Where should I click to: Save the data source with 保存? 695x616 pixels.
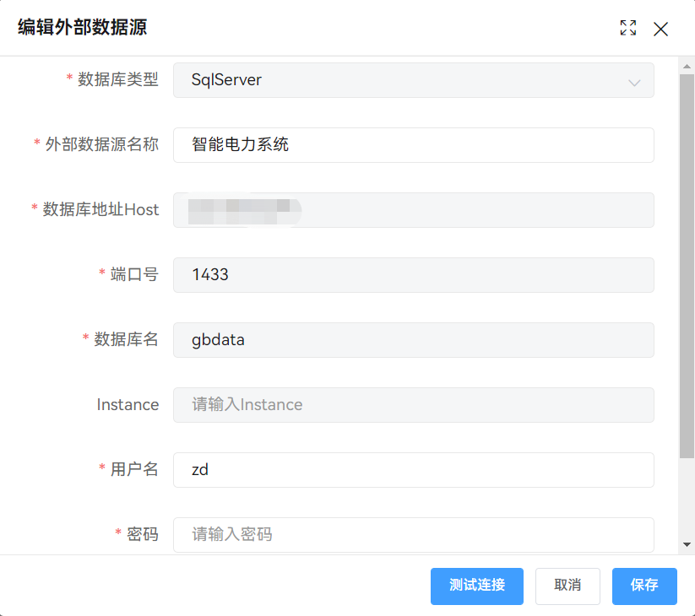[644, 586]
